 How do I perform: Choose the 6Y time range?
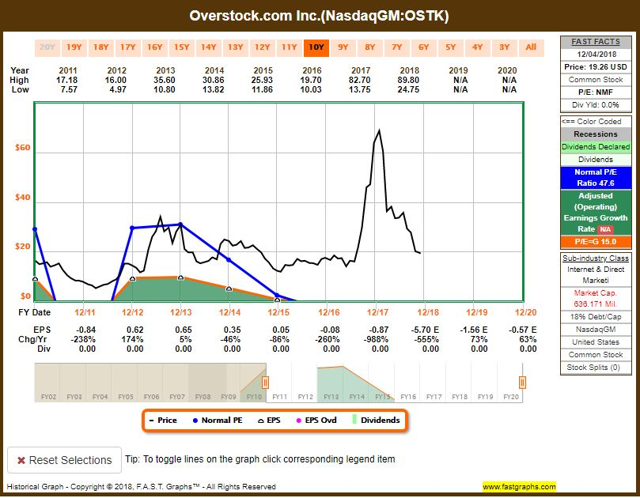(424, 47)
